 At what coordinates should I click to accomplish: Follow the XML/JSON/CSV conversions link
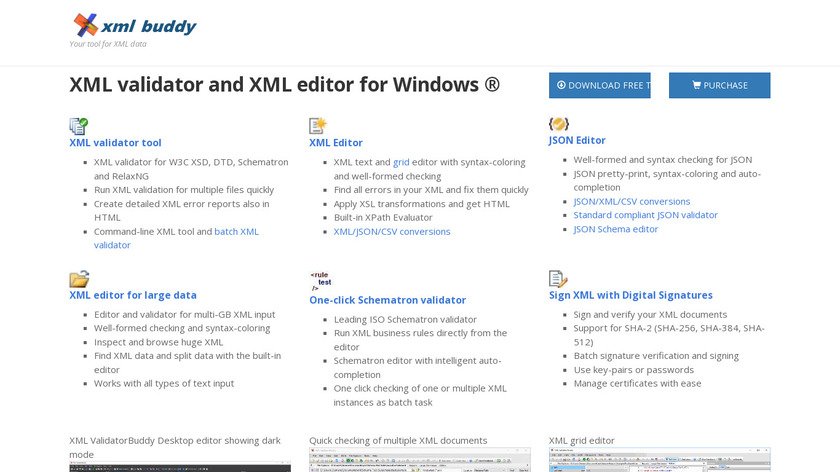point(392,231)
